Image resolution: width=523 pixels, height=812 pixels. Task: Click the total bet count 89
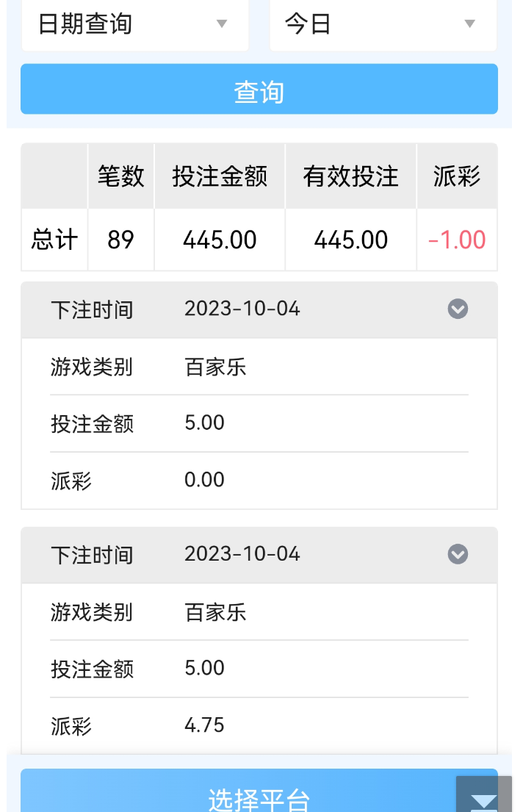121,240
